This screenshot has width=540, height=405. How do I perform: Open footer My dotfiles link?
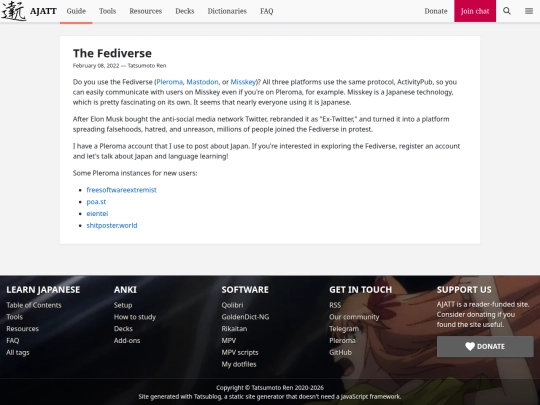click(x=239, y=364)
